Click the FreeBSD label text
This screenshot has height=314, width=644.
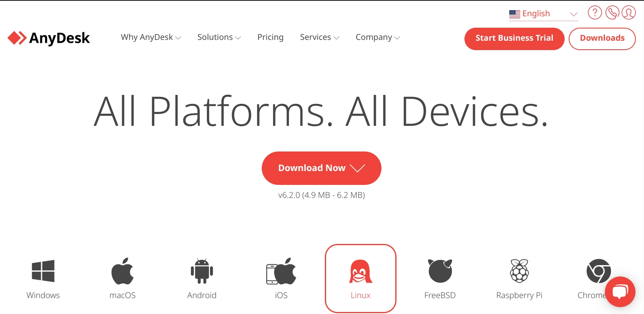(x=440, y=295)
